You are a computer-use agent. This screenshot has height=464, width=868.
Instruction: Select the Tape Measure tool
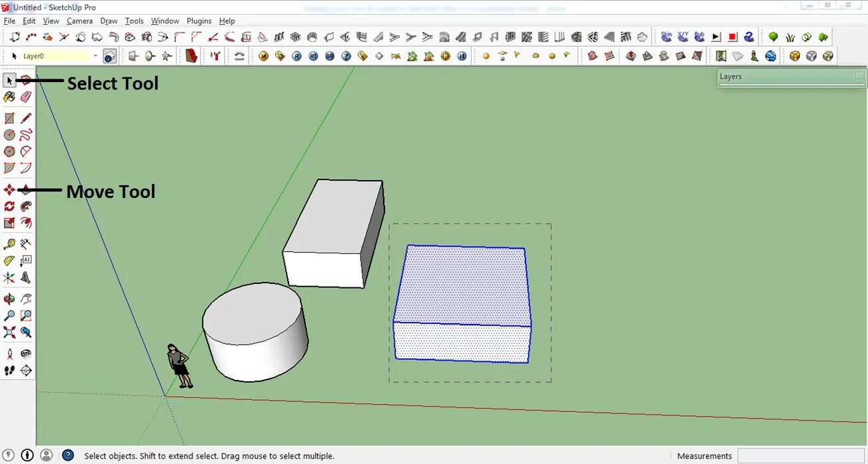(9, 245)
